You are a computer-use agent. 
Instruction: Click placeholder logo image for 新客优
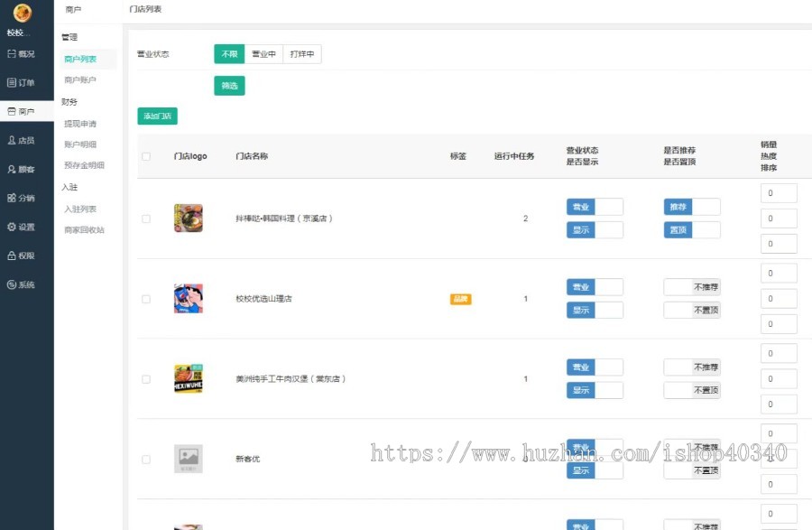point(189,459)
